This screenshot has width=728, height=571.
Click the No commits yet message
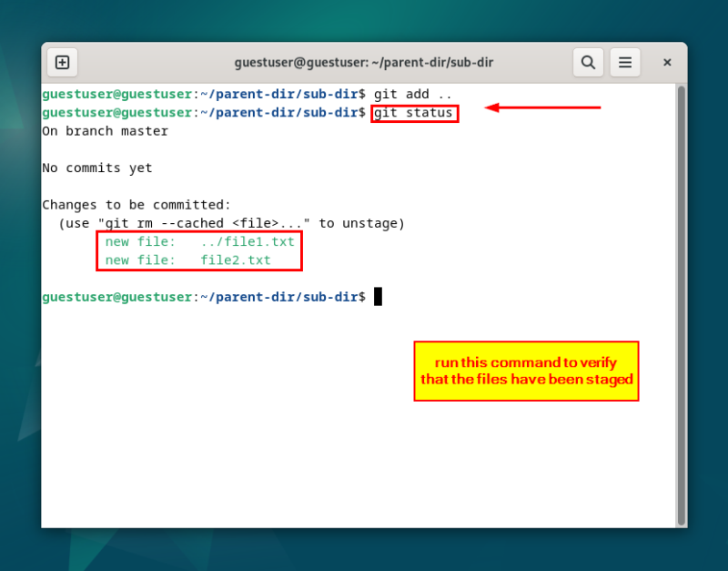click(96, 168)
